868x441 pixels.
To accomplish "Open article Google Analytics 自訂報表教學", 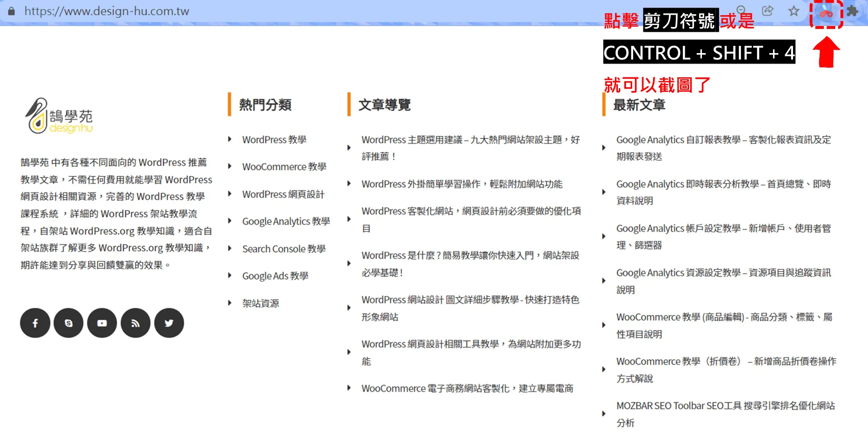I will click(x=724, y=148).
